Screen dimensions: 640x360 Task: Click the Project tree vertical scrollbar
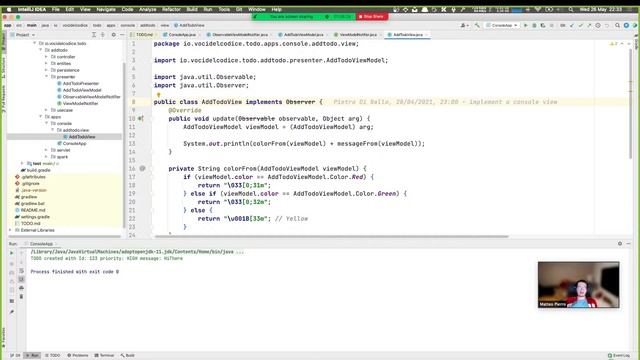click(124, 145)
